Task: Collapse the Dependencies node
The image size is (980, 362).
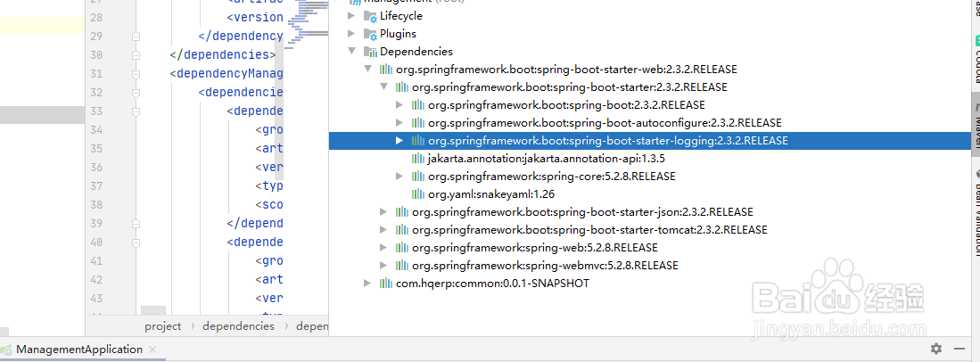Action: [x=352, y=51]
